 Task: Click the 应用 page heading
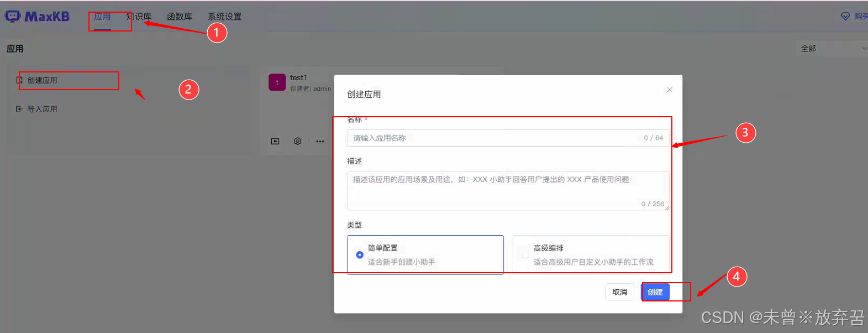15,49
